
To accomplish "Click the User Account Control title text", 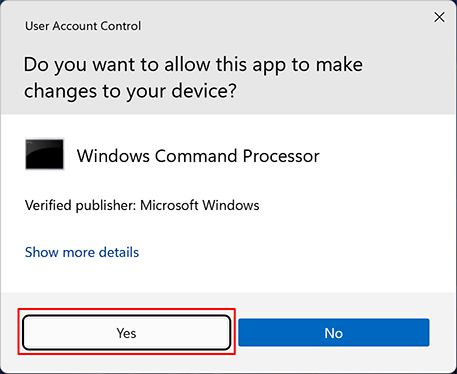I will [83, 26].
